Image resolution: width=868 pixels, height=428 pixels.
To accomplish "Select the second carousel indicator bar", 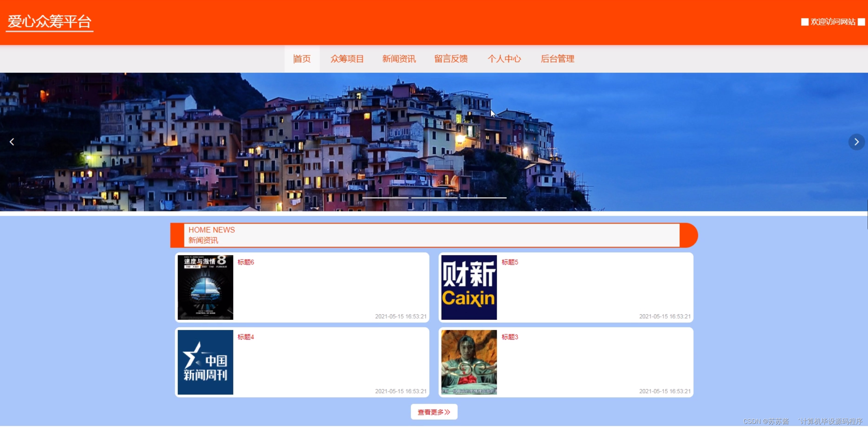I will coord(434,198).
